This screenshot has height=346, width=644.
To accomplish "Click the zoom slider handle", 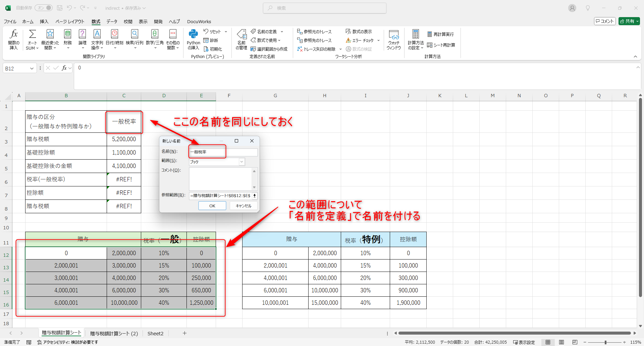I will pos(605,342).
